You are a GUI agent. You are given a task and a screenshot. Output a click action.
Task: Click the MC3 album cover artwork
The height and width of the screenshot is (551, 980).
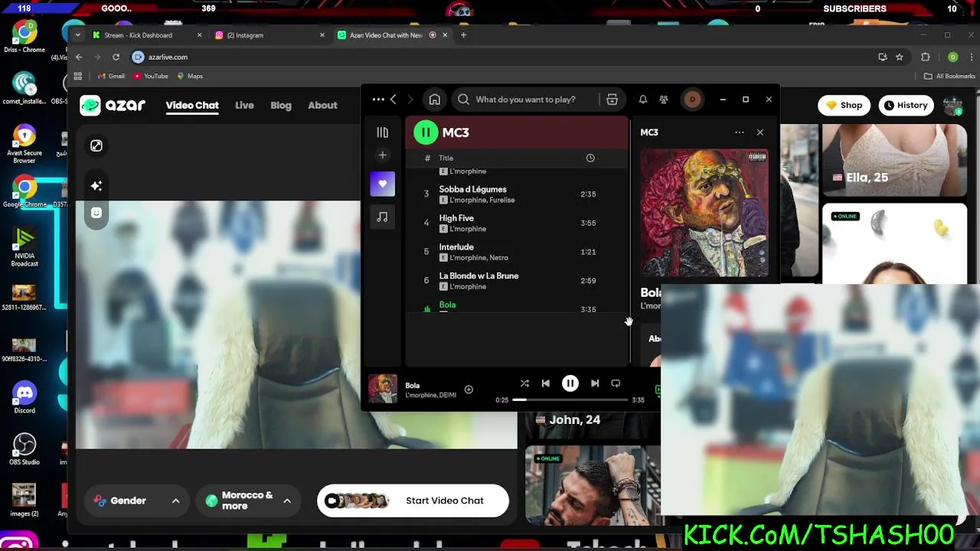(704, 213)
